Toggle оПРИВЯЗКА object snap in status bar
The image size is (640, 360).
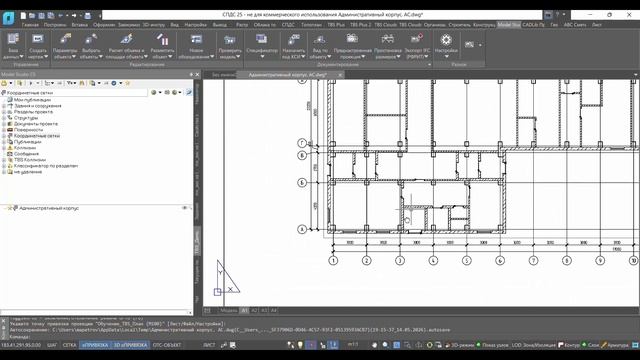[95, 345]
